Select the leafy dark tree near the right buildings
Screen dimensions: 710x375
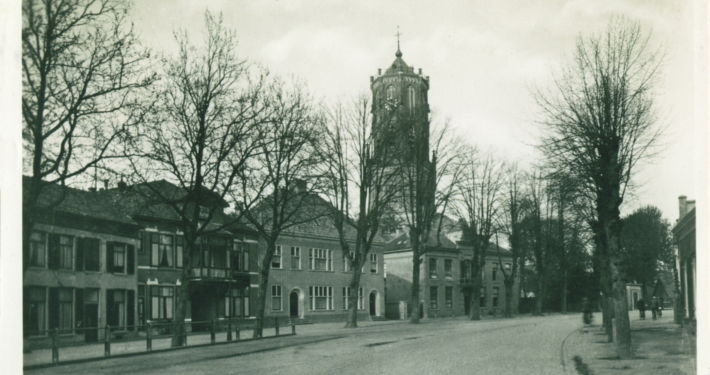click(x=648, y=247)
